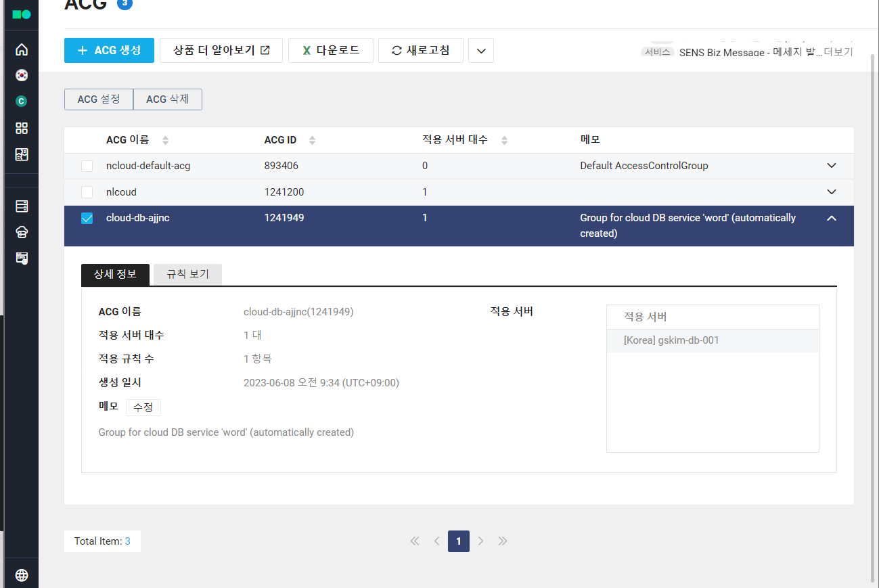
Task: Click the 2023-06-08 creation date value
Action: 321,383
